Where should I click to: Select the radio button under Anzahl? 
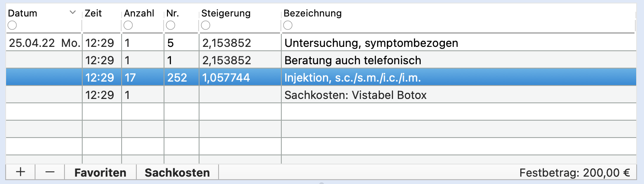pos(128,26)
